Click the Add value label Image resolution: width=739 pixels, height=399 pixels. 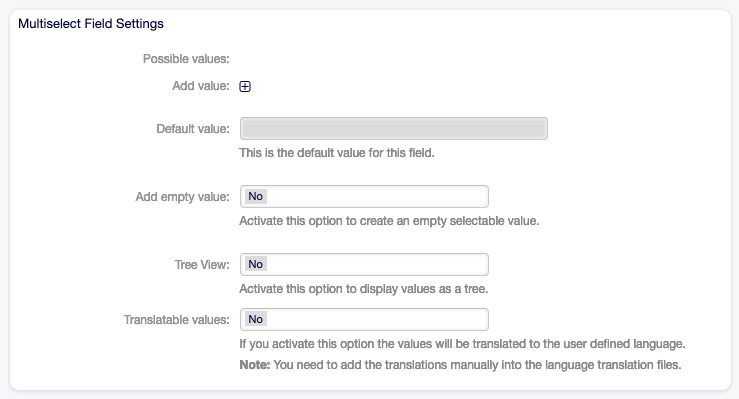click(201, 86)
